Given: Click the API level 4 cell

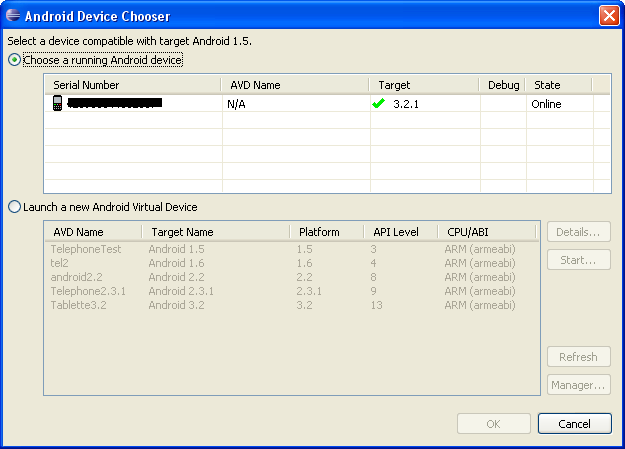Looking at the screenshot, I should [x=373, y=263].
